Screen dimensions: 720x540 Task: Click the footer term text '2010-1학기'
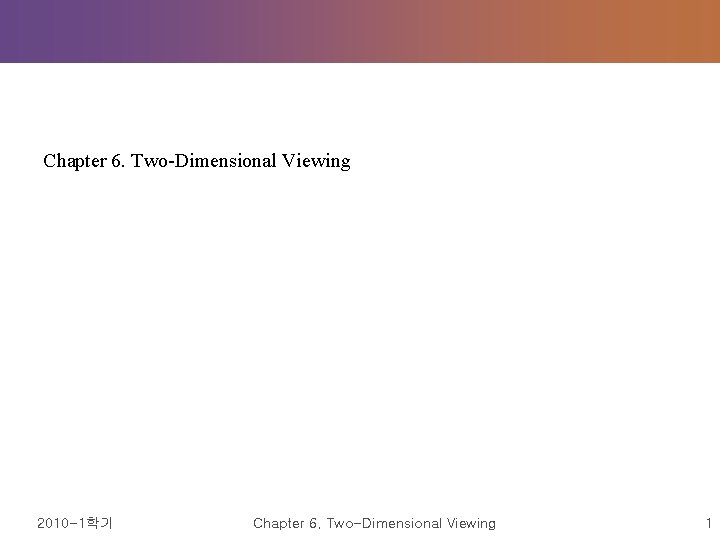pos(75,523)
